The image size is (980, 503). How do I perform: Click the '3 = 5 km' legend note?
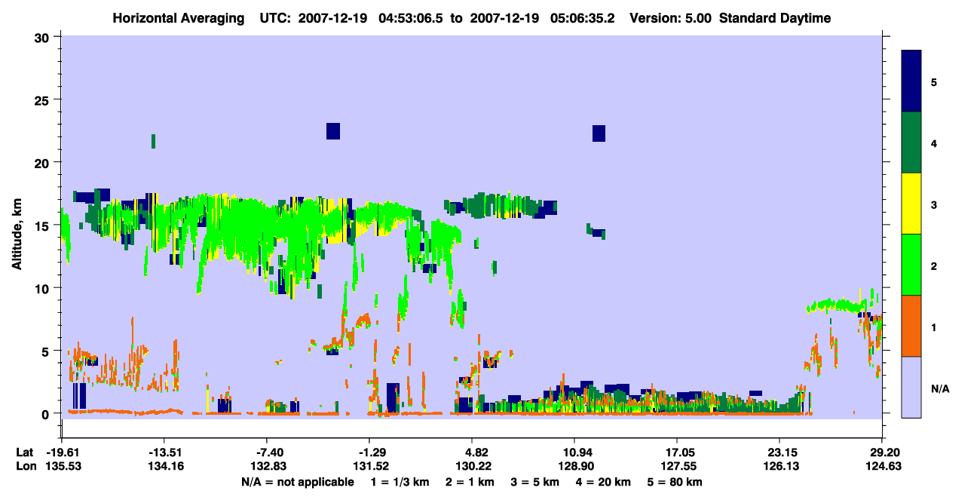click(x=534, y=482)
